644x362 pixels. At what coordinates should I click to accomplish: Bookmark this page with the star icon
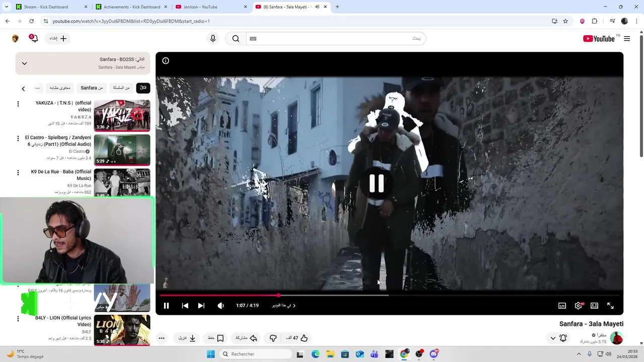pyautogui.click(x=566, y=21)
